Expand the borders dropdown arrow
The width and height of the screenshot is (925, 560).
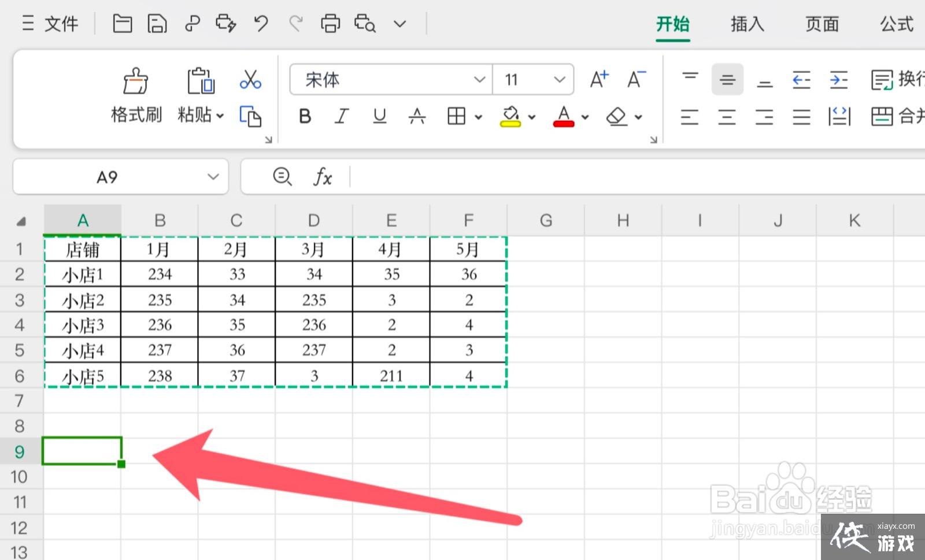pos(479,117)
